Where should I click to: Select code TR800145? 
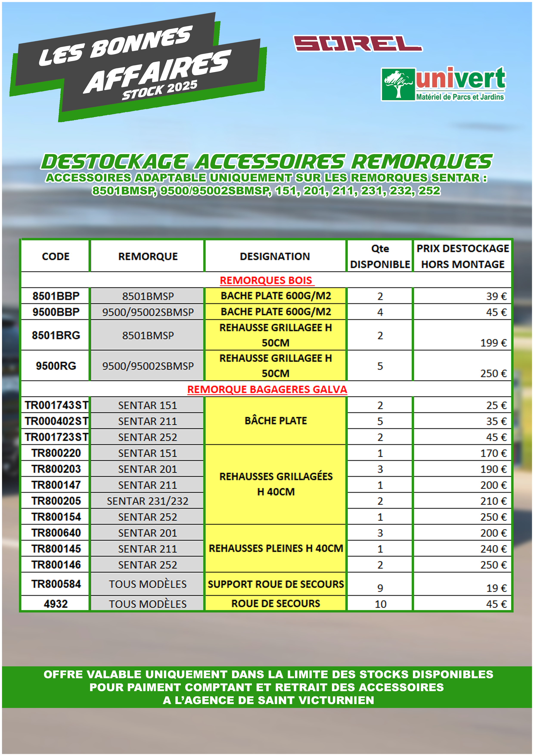(56, 549)
